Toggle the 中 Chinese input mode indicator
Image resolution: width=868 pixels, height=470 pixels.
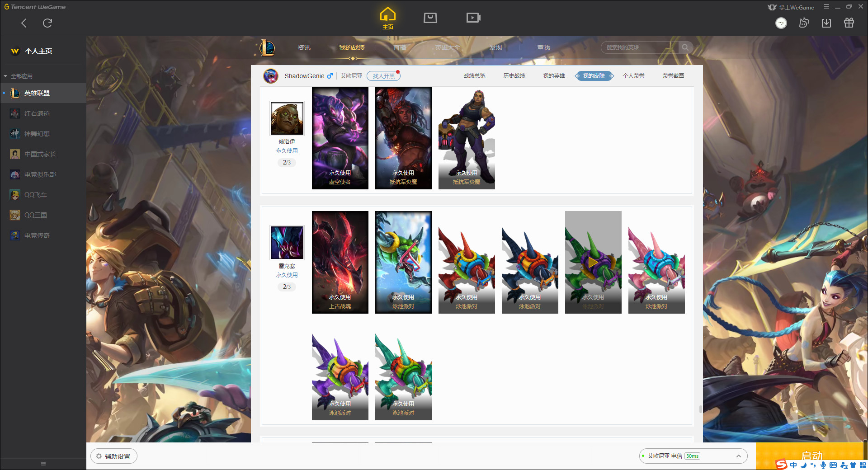click(793, 465)
